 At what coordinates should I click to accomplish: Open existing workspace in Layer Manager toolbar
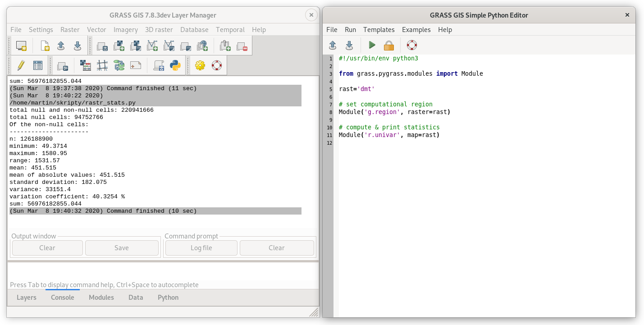click(x=61, y=46)
